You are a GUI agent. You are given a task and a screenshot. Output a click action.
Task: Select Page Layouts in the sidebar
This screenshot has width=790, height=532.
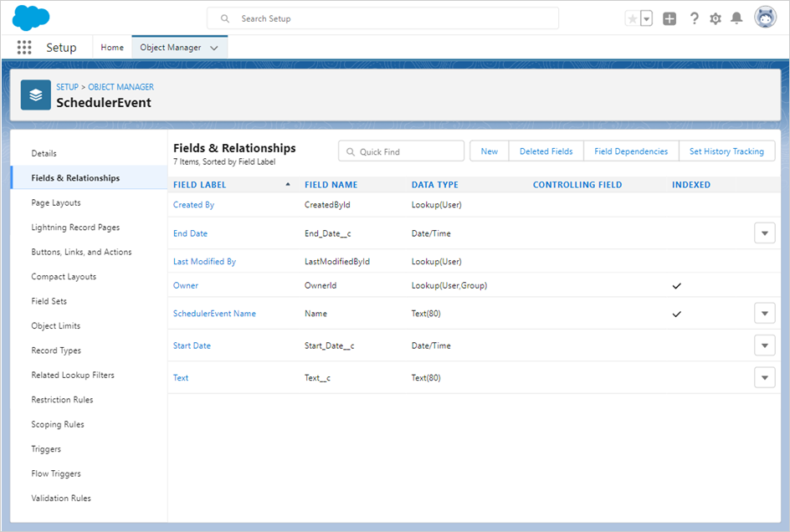click(56, 202)
